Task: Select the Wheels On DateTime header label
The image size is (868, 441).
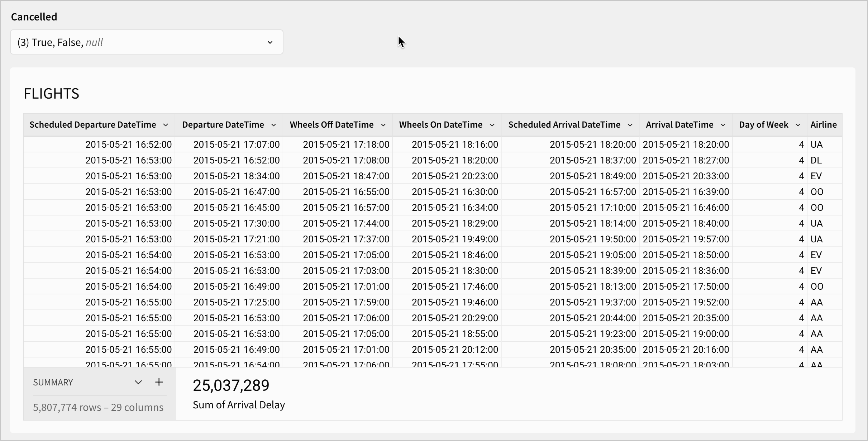Action: (x=440, y=125)
